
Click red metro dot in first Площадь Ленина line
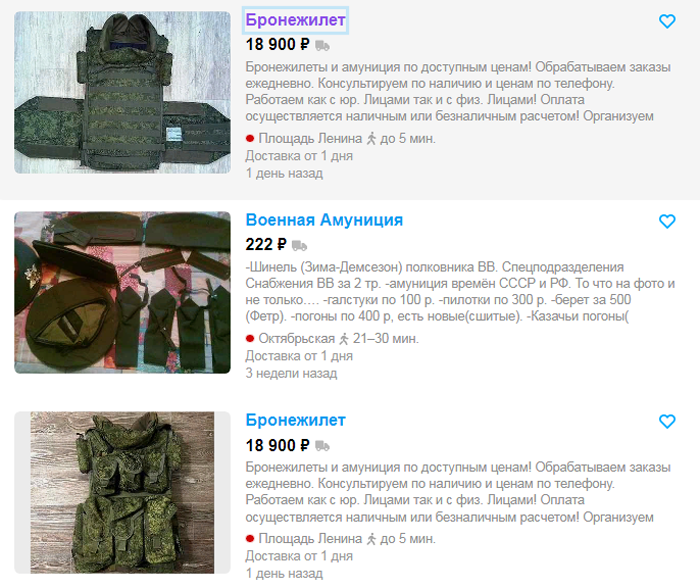(x=250, y=139)
